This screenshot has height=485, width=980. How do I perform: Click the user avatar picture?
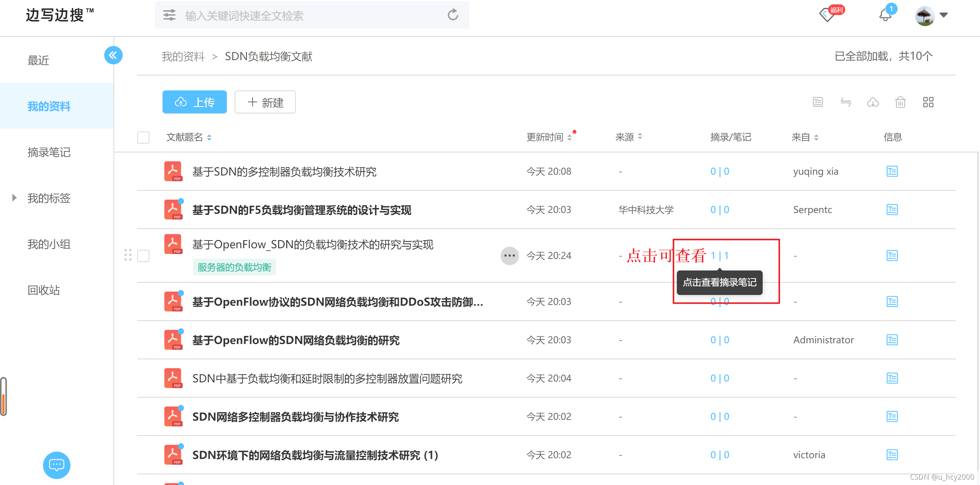coord(924,15)
